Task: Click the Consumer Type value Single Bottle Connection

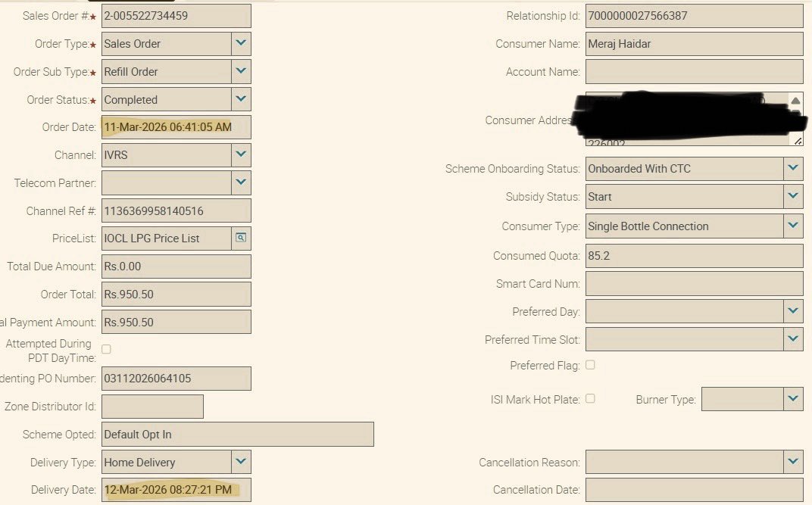Action: (648, 226)
